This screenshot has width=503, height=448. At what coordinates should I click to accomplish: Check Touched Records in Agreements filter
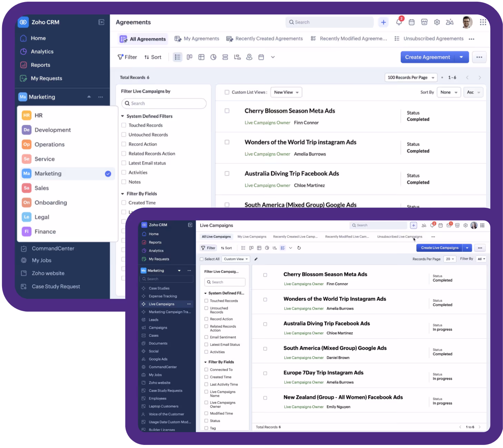124,125
